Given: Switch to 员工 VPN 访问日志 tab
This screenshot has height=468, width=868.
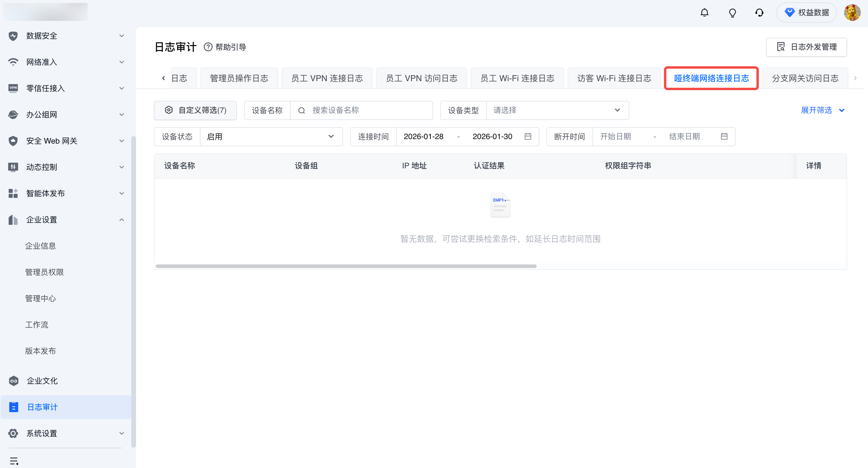Looking at the screenshot, I should 421,78.
